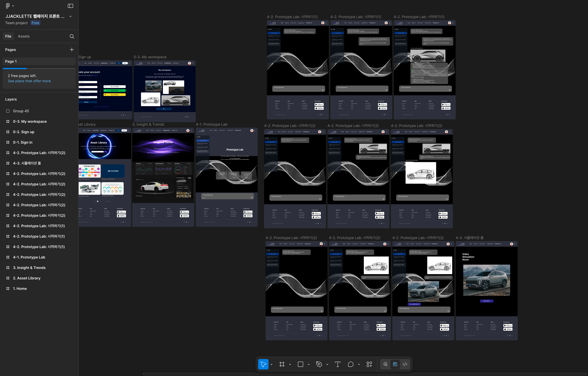Open the Figma main menu logo
Viewport: 588px width, 376px height.
pyautogui.click(x=8, y=6)
